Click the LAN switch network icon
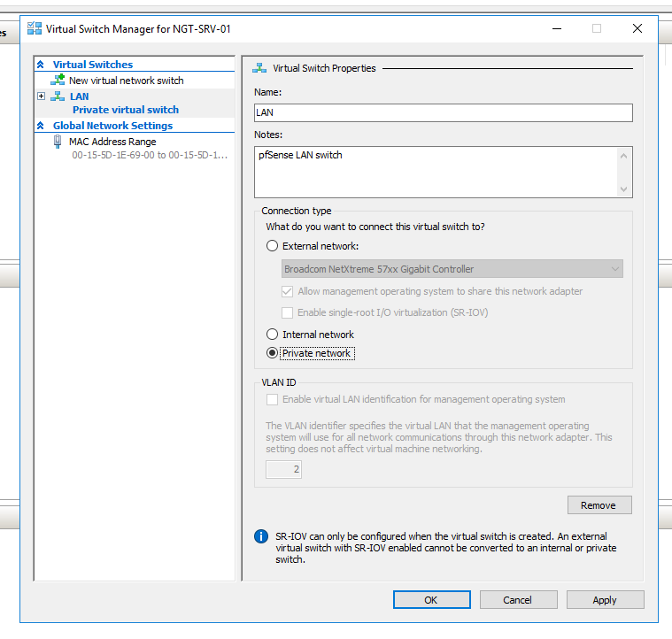672x639 pixels. (x=58, y=96)
